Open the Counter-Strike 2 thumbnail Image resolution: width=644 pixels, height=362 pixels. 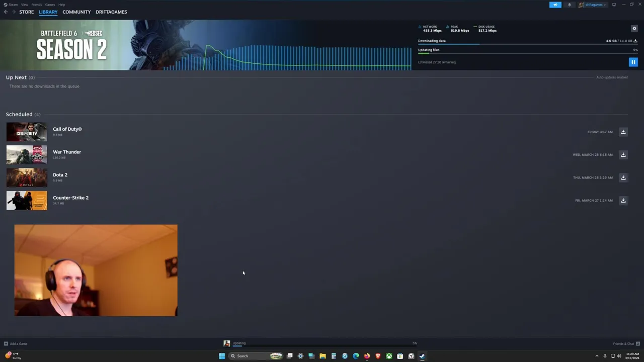tap(27, 201)
